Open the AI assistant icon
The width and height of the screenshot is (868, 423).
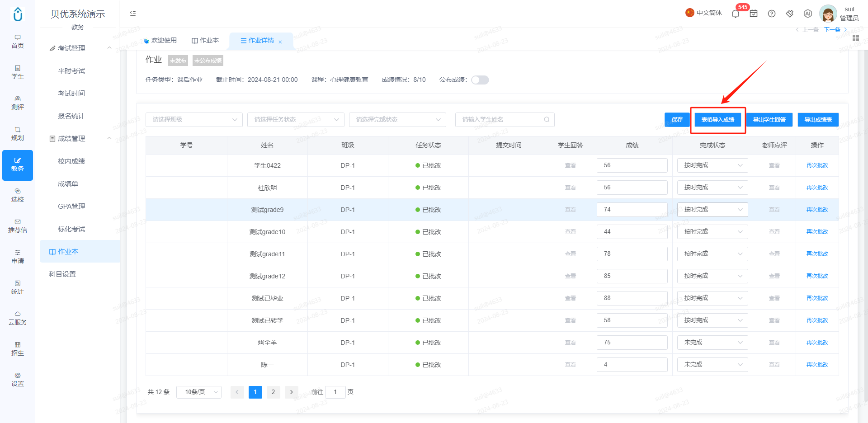(x=808, y=14)
